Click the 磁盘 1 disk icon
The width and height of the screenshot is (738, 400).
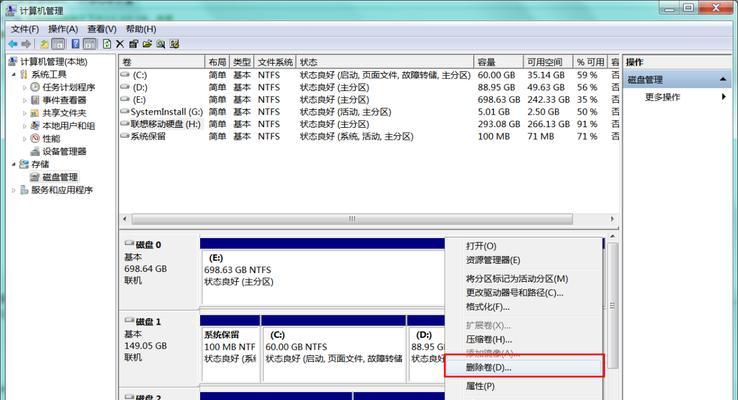129,320
